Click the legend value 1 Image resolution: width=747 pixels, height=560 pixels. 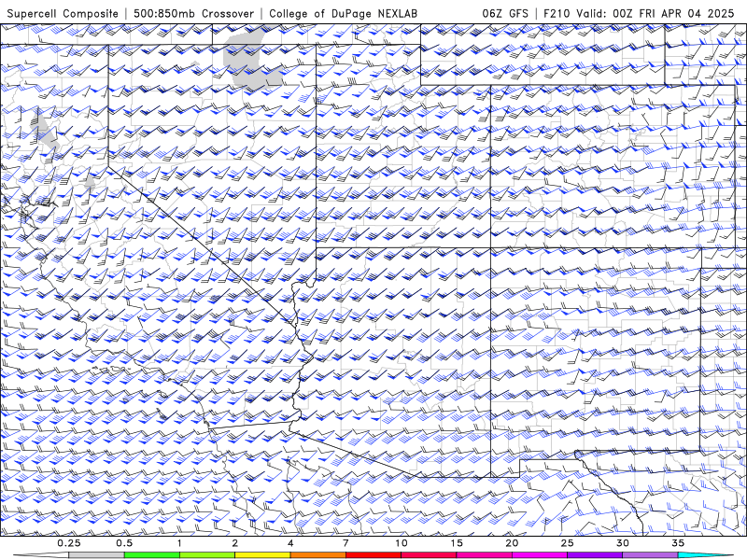(179, 543)
